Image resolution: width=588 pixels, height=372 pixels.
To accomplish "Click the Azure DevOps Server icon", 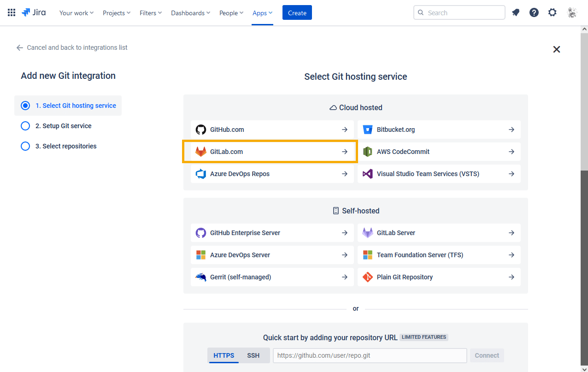I will coord(200,255).
